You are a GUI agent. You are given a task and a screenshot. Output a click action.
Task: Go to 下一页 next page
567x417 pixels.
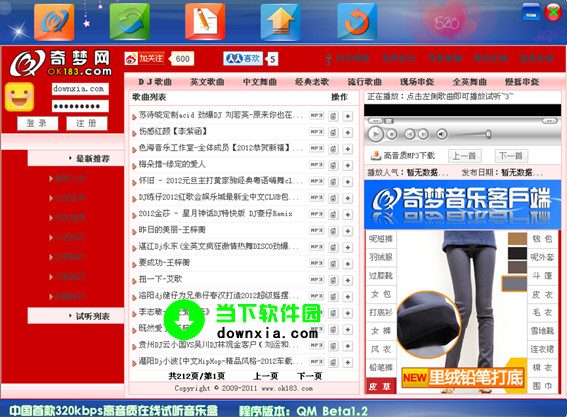click(310, 376)
